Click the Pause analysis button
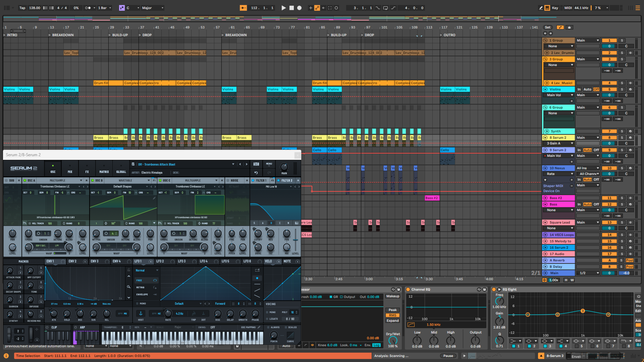This screenshot has height=362, width=644. click(448, 356)
